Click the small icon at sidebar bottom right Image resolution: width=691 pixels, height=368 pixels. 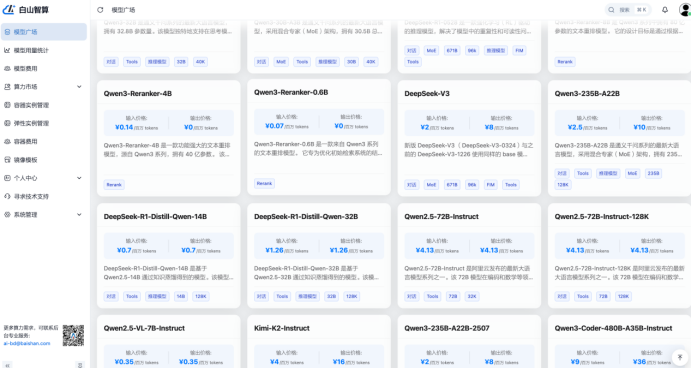(80, 365)
